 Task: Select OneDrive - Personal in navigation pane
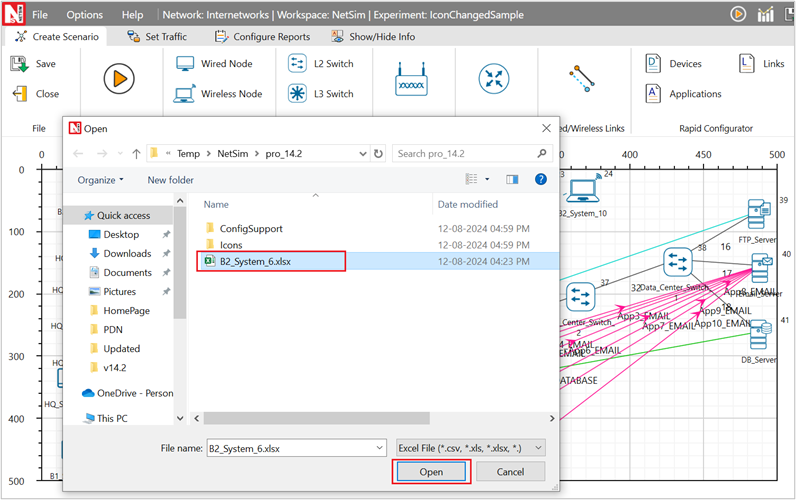127,393
